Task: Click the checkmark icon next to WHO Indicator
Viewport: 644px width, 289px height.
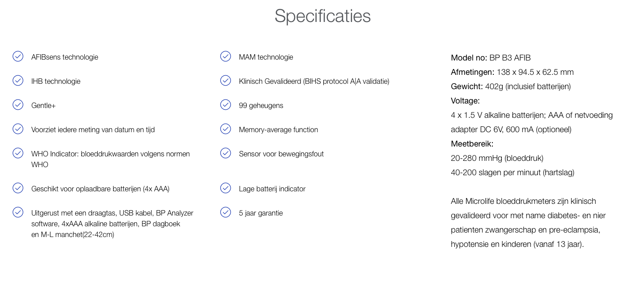Action: pos(18,153)
